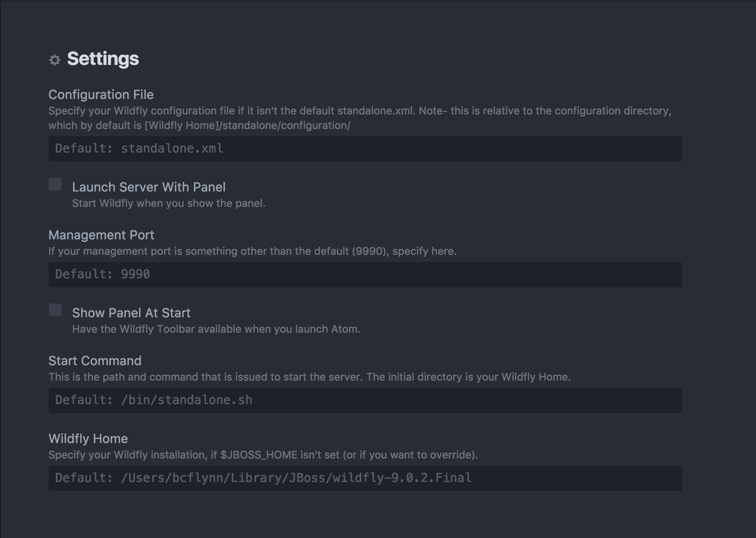Click the Wildfly Home label
Viewport: 756px width, 538px height.
click(88, 439)
